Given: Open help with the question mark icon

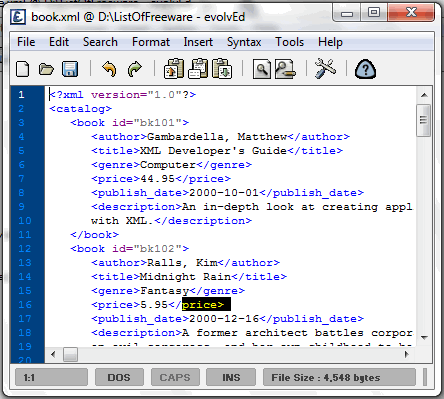Looking at the screenshot, I should coord(365,69).
